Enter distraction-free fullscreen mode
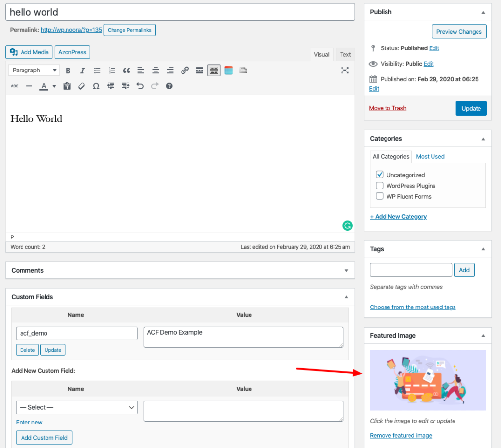 click(x=345, y=71)
